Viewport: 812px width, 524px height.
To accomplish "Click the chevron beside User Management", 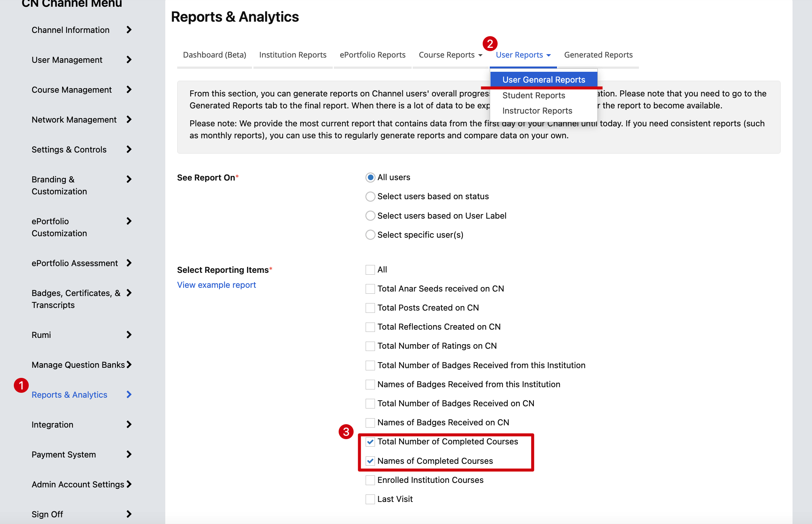I will (129, 60).
